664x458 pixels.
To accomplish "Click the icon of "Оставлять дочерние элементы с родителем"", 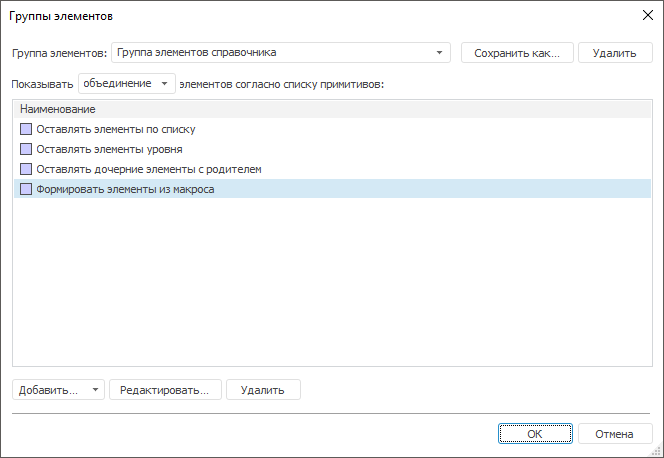I will click(26, 169).
